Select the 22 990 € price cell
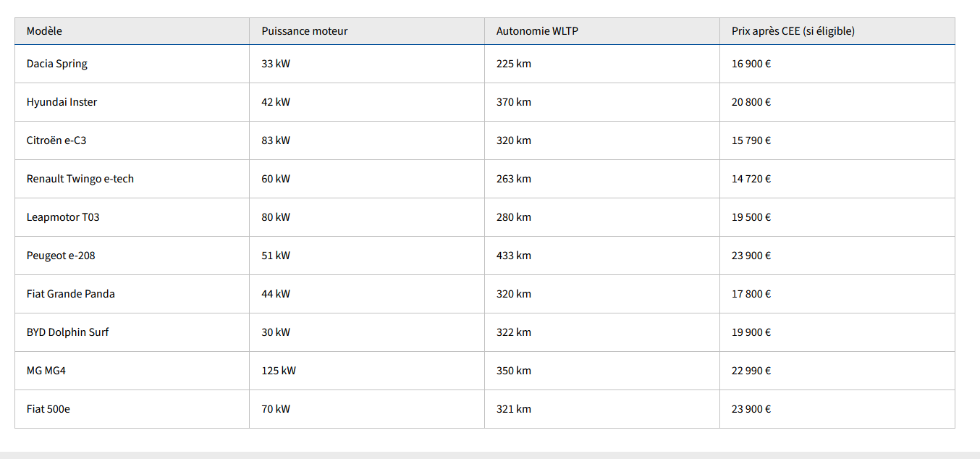The height and width of the screenshot is (459, 980). point(751,371)
